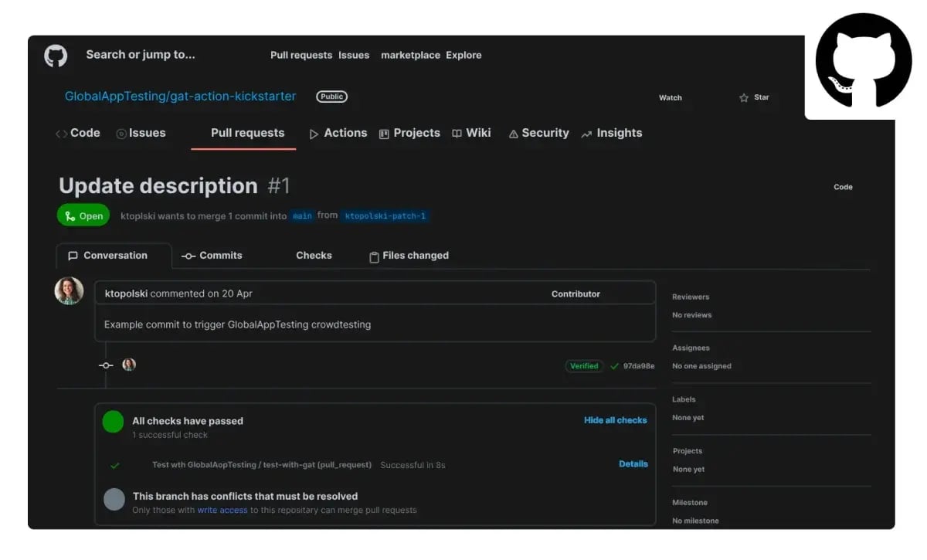Click the Wiki book icon
The height and width of the screenshot is (560, 927).
tap(458, 133)
